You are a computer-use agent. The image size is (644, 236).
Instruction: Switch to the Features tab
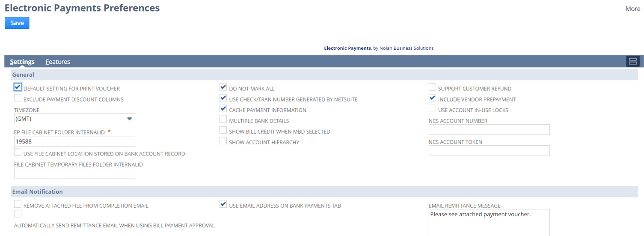pos(58,62)
